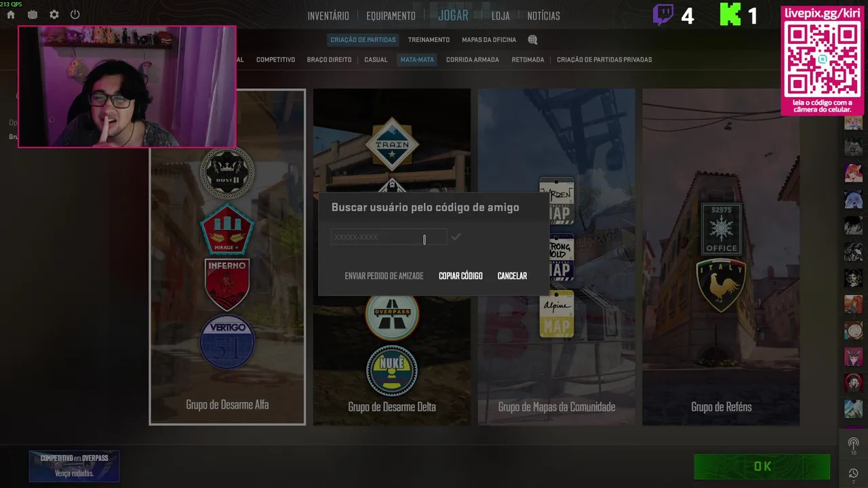Select the Jogar menu
This screenshot has height=488, width=868.
click(453, 15)
